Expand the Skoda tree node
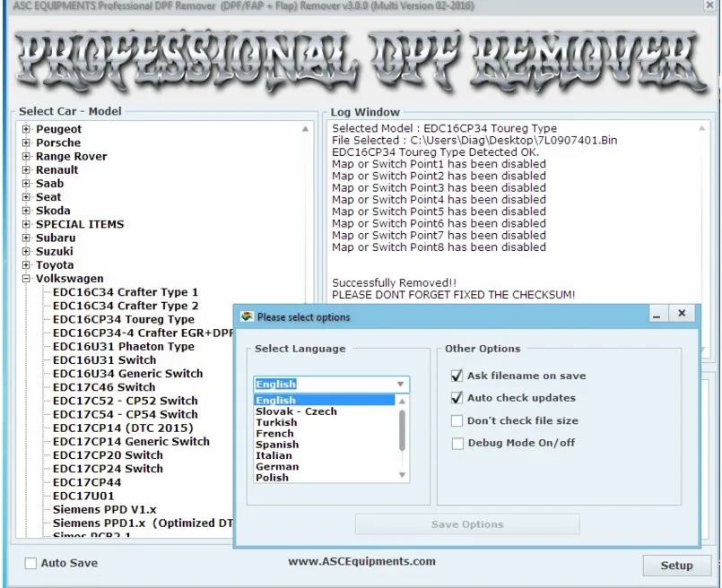Image resolution: width=722 pixels, height=588 pixels. point(26,211)
